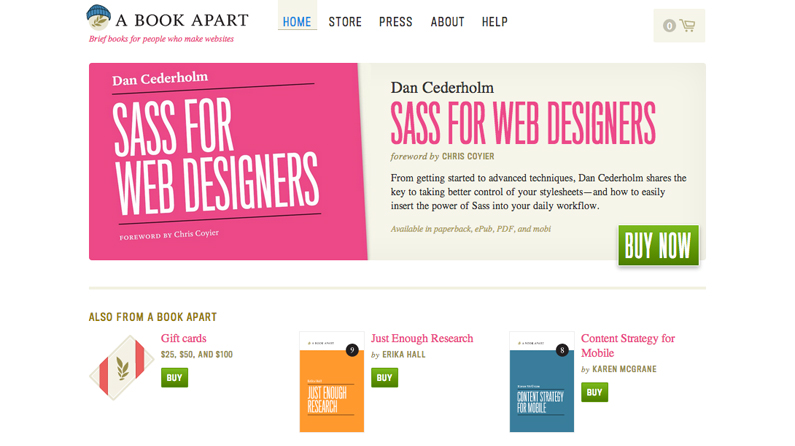Image resolution: width=795 pixels, height=446 pixels.
Task: Click the "Also from A Book Apart" heading
Action: pyautogui.click(x=153, y=317)
